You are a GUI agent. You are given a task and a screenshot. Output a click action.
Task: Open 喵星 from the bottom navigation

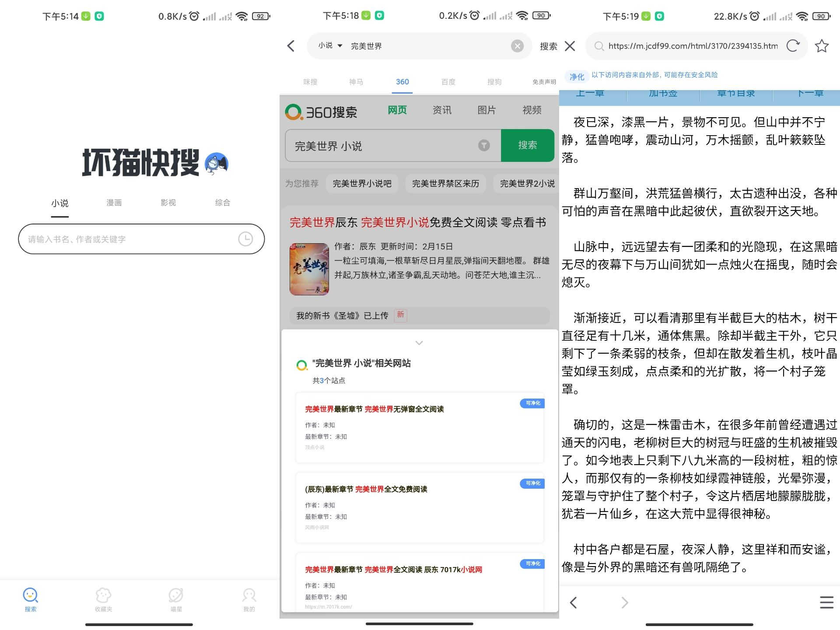click(176, 599)
